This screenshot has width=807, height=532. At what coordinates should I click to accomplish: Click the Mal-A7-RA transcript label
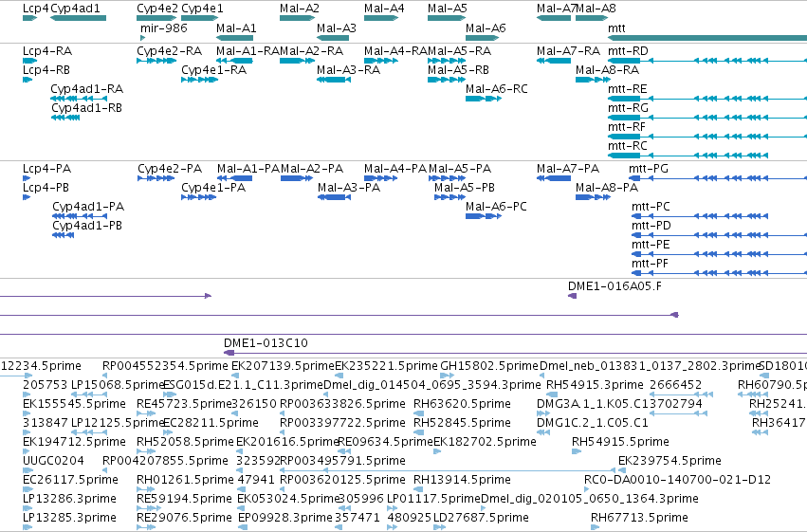(x=568, y=51)
